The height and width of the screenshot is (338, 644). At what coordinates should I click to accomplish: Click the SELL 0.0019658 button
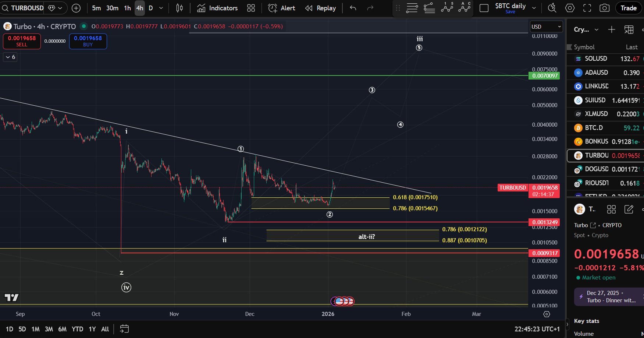pyautogui.click(x=22, y=41)
